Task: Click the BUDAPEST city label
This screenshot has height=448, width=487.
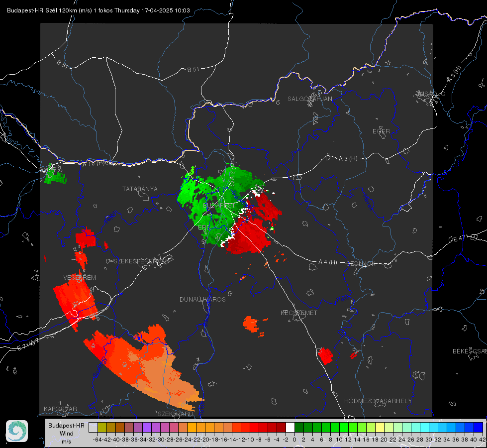Action: point(219,206)
